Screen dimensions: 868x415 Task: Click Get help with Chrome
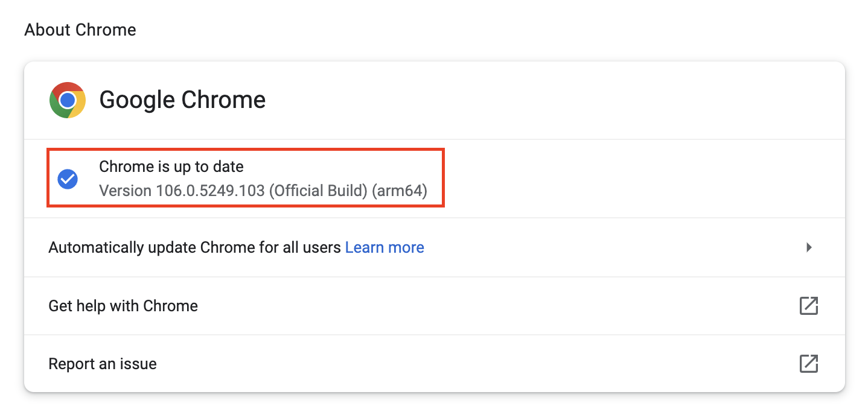tap(123, 306)
